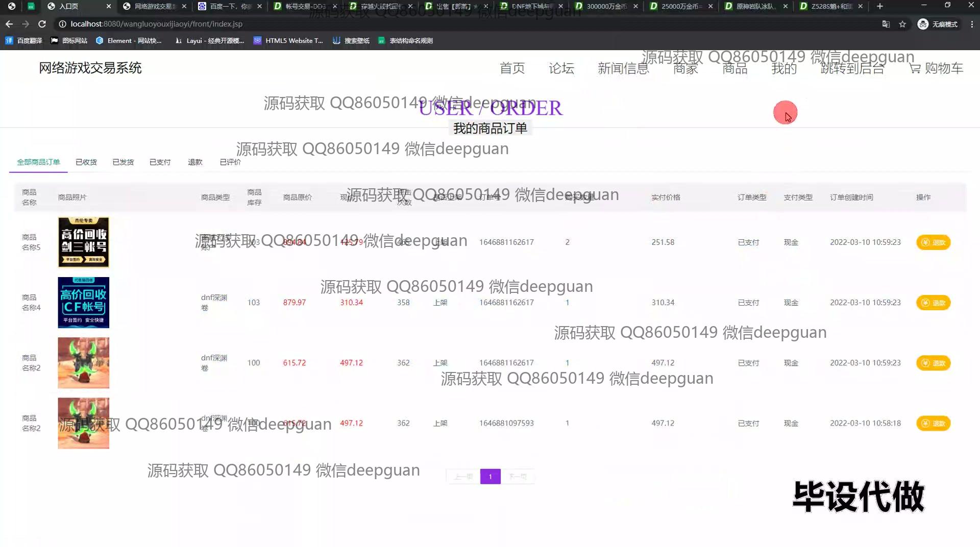Click page 1 in pagination
Screen dimensions: 980x547
click(490, 477)
